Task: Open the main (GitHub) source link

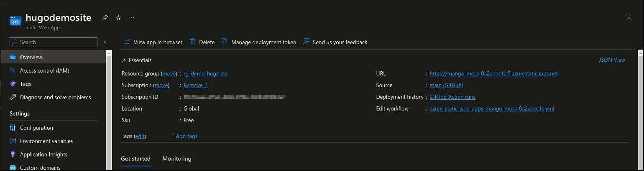Action: pos(446,85)
